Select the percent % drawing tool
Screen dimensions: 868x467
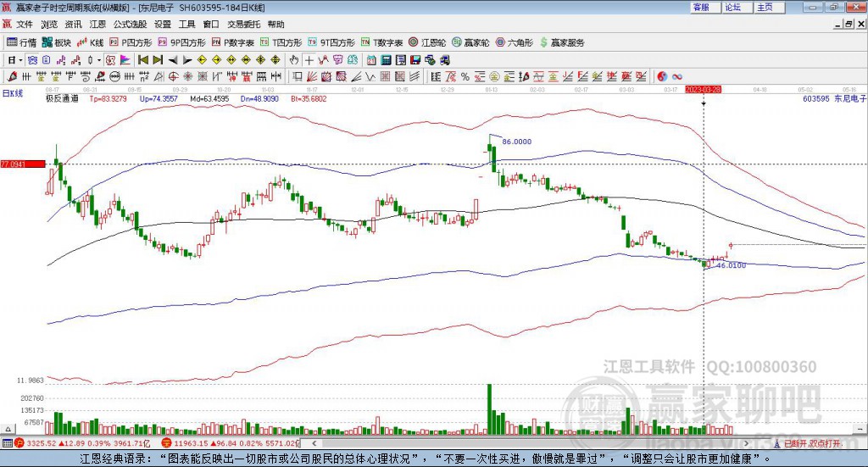click(x=465, y=77)
